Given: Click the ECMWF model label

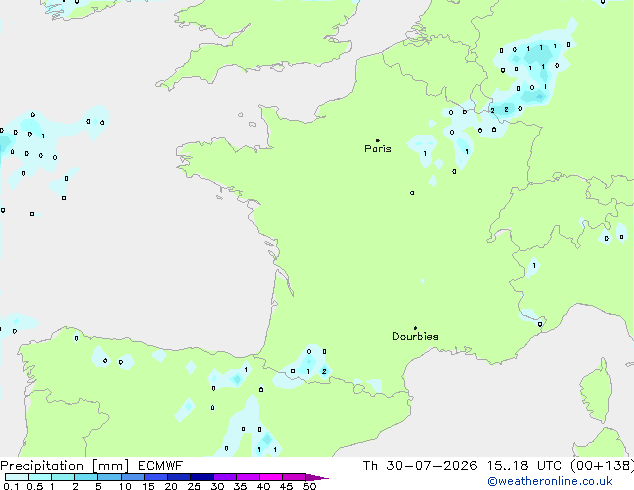Looking at the screenshot, I should coord(161,466).
